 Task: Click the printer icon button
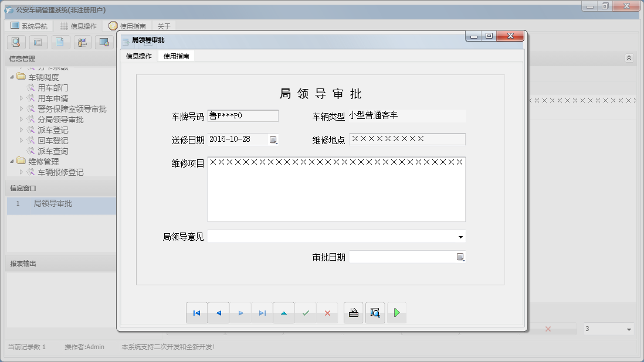click(x=353, y=313)
